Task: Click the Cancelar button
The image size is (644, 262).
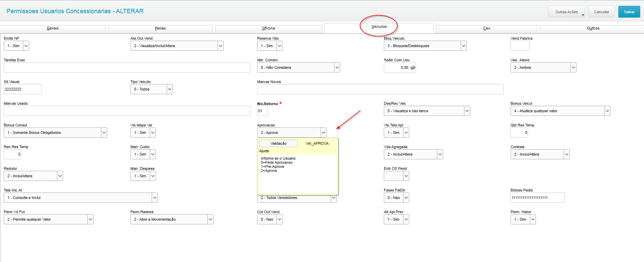Action: click(601, 12)
